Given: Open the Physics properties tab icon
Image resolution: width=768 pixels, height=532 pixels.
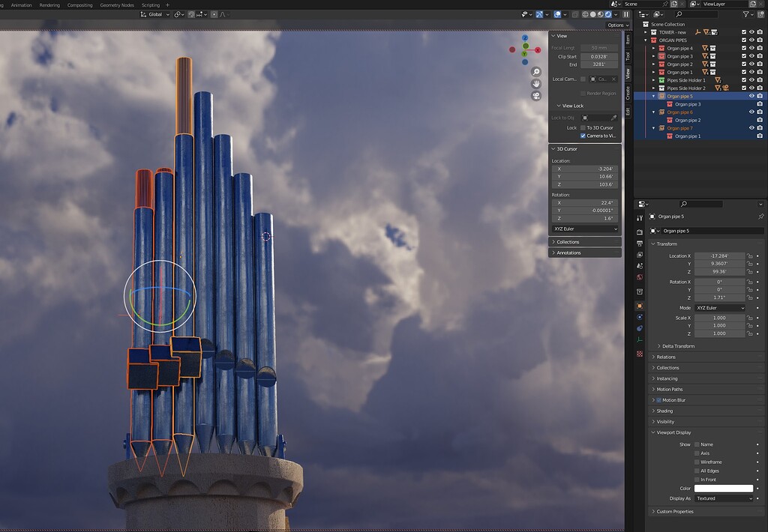Looking at the screenshot, I should 639,317.
